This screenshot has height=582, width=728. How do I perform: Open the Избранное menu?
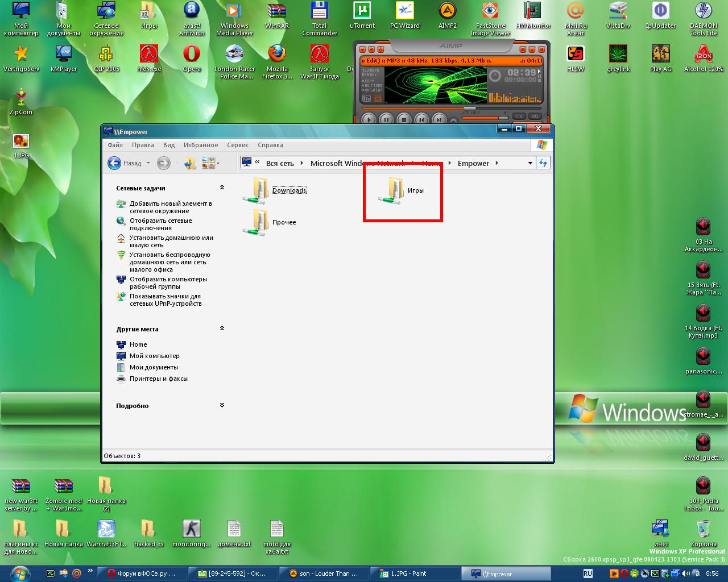[x=201, y=145]
